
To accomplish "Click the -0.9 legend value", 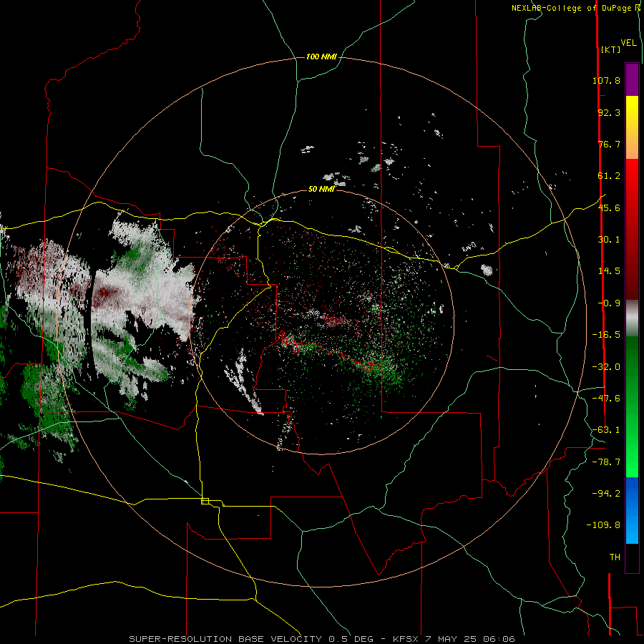I will coord(609,303).
